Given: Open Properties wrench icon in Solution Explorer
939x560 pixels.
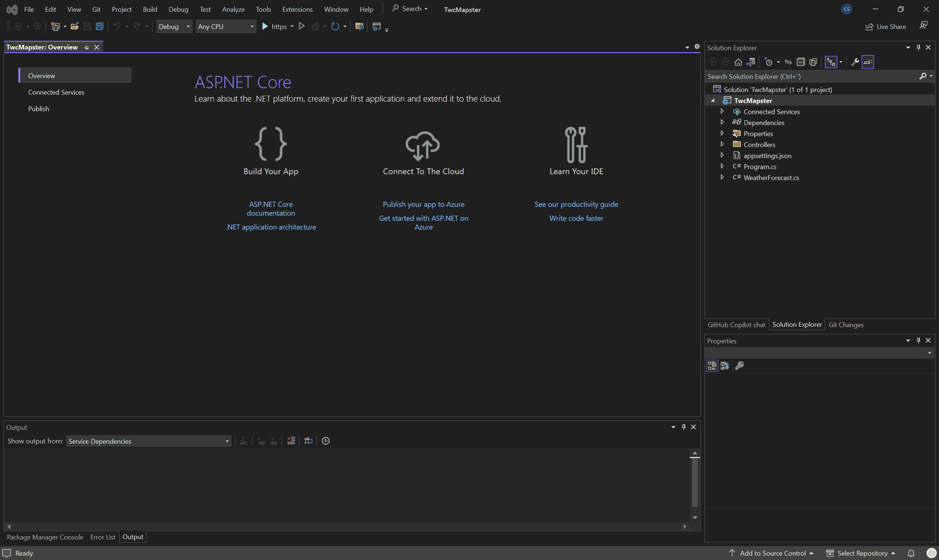Looking at the screenshot, I should tap(855, 62).
